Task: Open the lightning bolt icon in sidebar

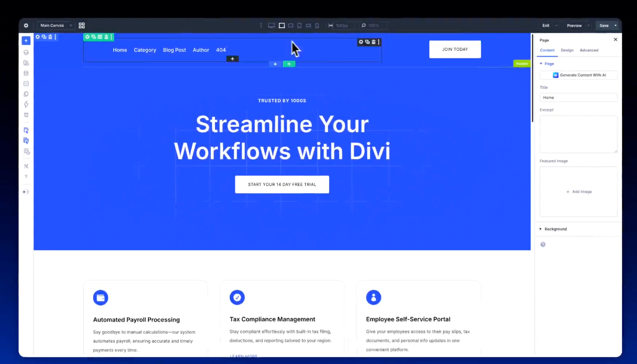Action: 26,104
